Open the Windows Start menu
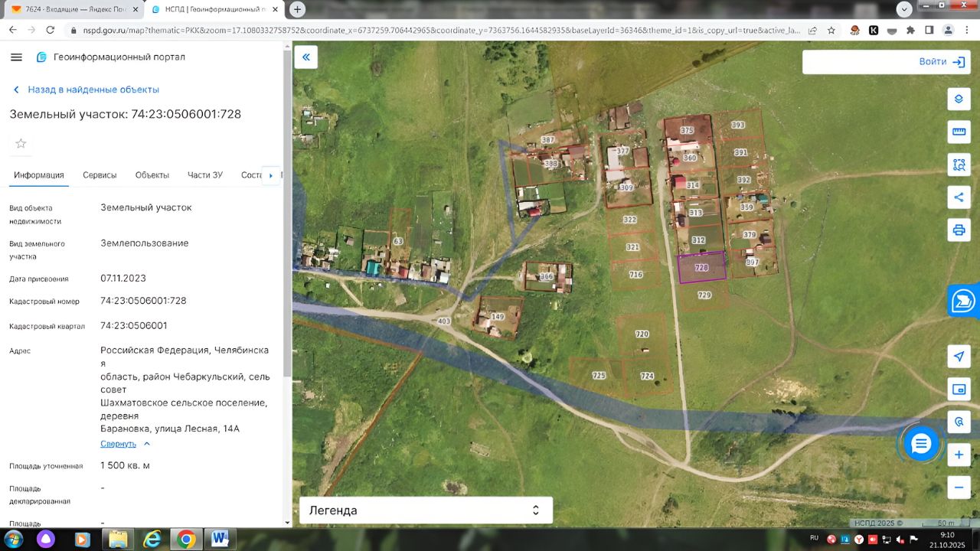The width and height of the screenshot is (980, 551). 14,539
